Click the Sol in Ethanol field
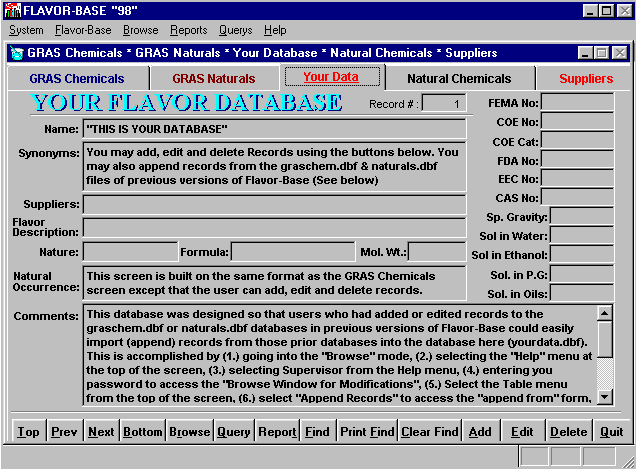636x469 pixels. 582,255
